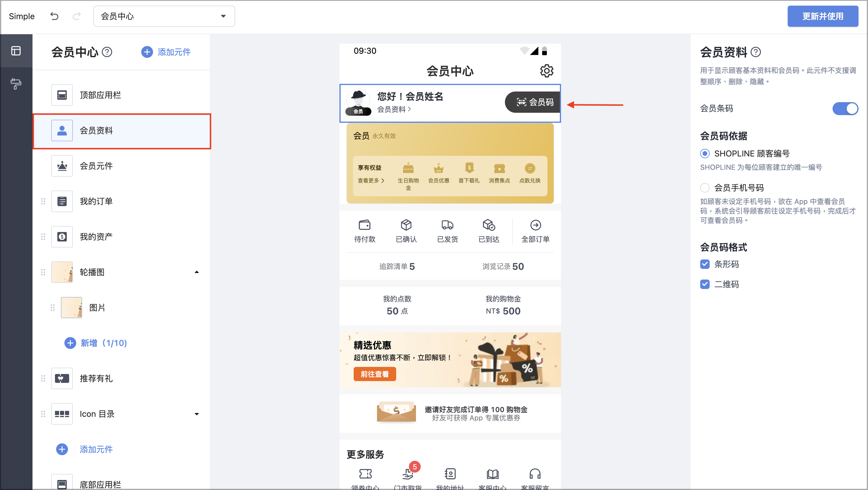
Task: Click drag handle beside 我的订单
Action: coord(43,201)
